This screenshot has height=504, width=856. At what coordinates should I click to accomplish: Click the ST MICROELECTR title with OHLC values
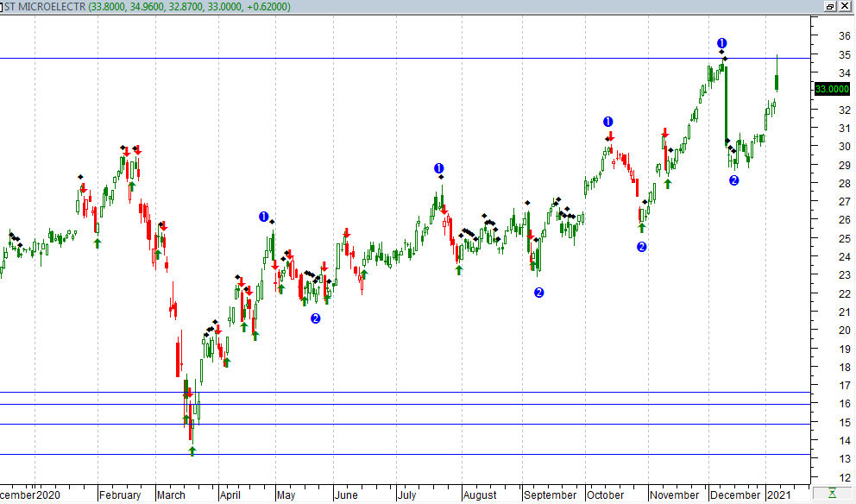coord(148,7)
